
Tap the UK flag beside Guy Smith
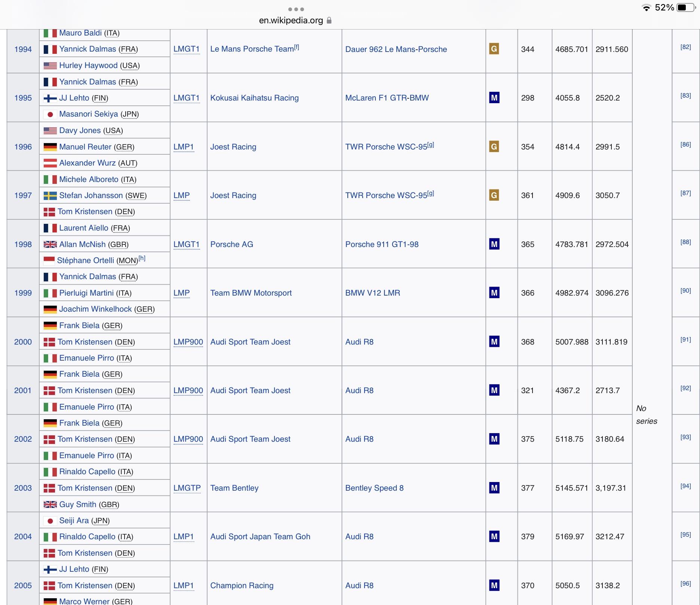(x=50, y=504)
